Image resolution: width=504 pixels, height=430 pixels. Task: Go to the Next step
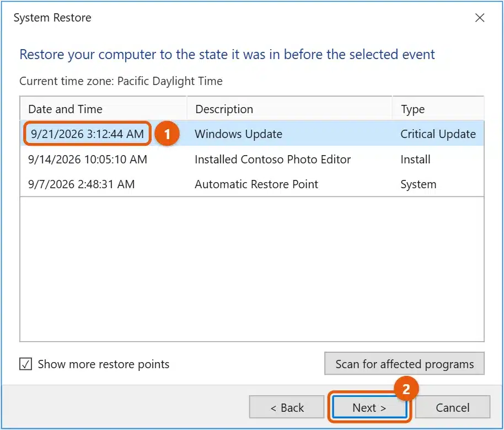369,407
